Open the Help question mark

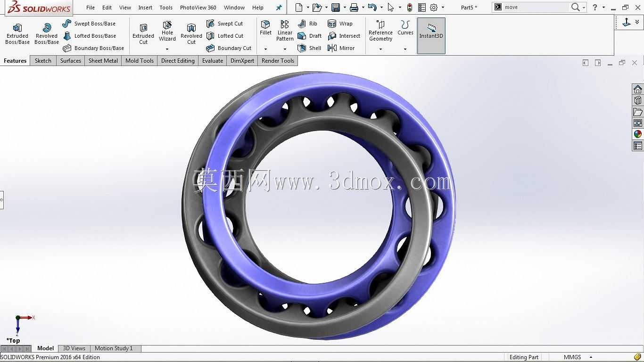595,8
